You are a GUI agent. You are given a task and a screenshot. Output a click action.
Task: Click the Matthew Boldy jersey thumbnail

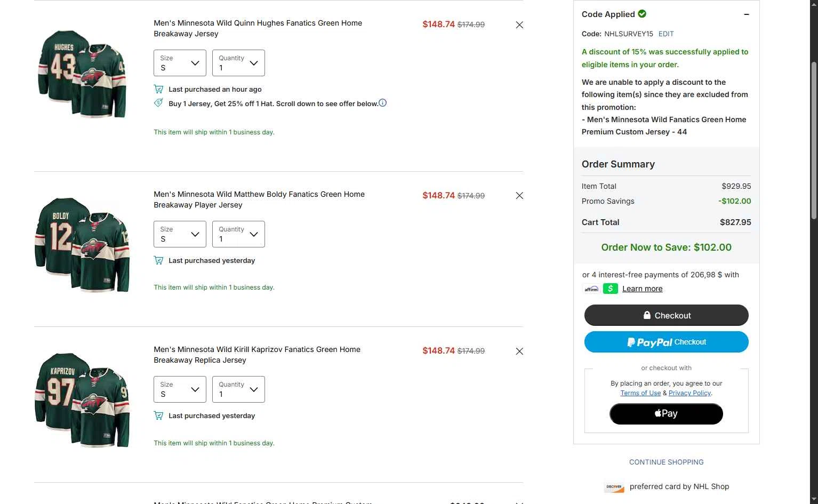[x=83, y=244]
